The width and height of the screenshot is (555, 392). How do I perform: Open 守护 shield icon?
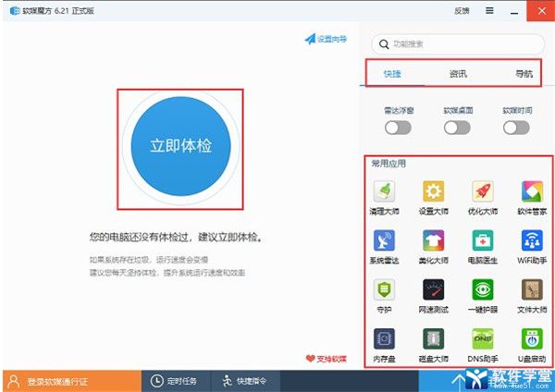pos(384,289)
